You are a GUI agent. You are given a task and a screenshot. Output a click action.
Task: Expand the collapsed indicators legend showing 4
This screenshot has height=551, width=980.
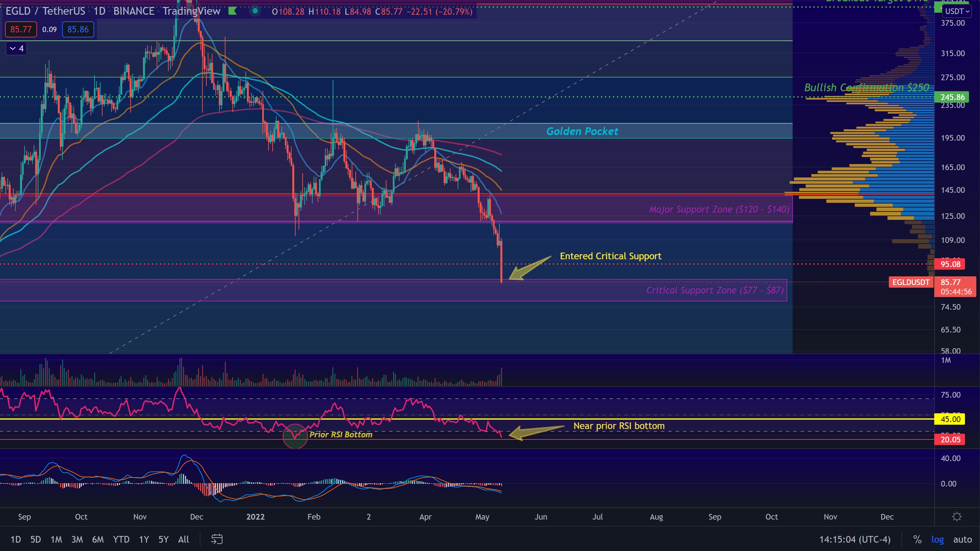click(16, 48)
